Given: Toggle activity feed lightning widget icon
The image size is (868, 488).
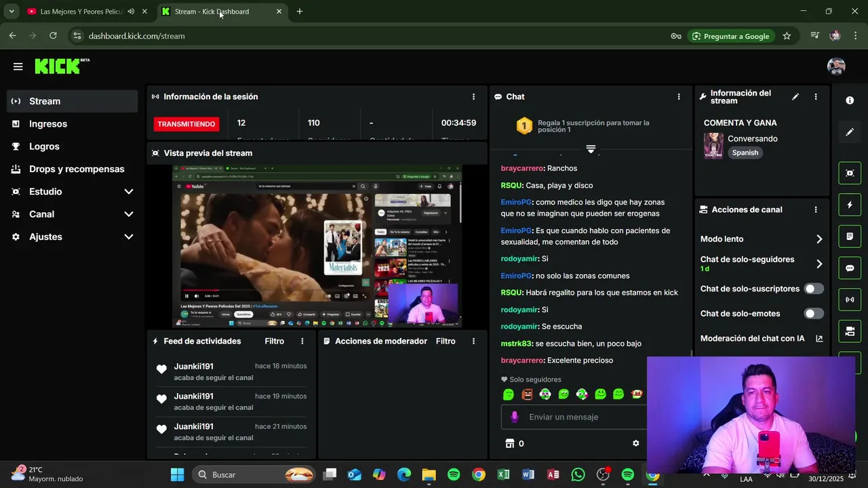Looking at the screenshot, I should [x=850, y=205].
